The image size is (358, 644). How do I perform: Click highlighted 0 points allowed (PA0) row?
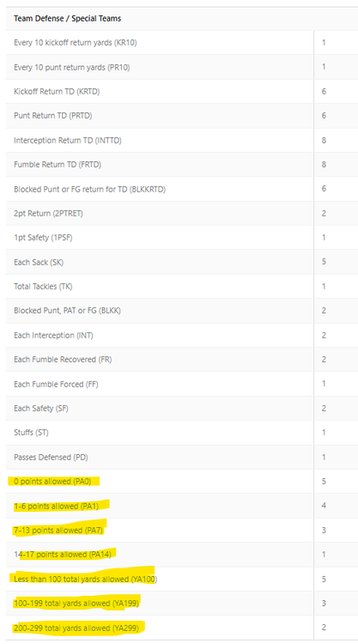[x=182, y=482]
